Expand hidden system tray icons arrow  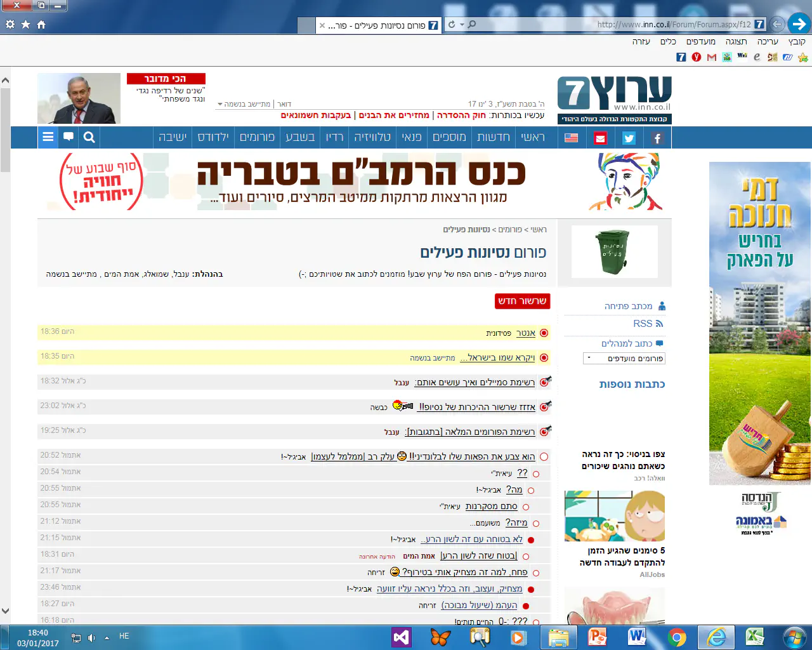[x=107, y=637]
